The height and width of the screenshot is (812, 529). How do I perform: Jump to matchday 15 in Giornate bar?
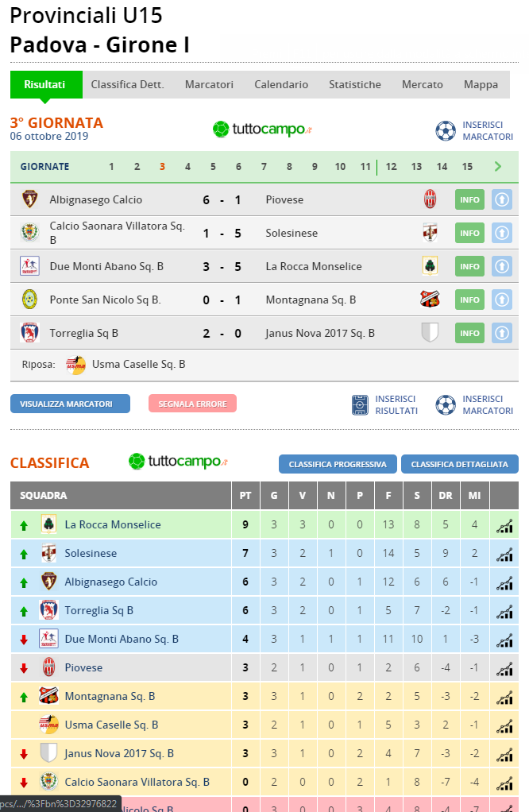[x=467, y=167]
